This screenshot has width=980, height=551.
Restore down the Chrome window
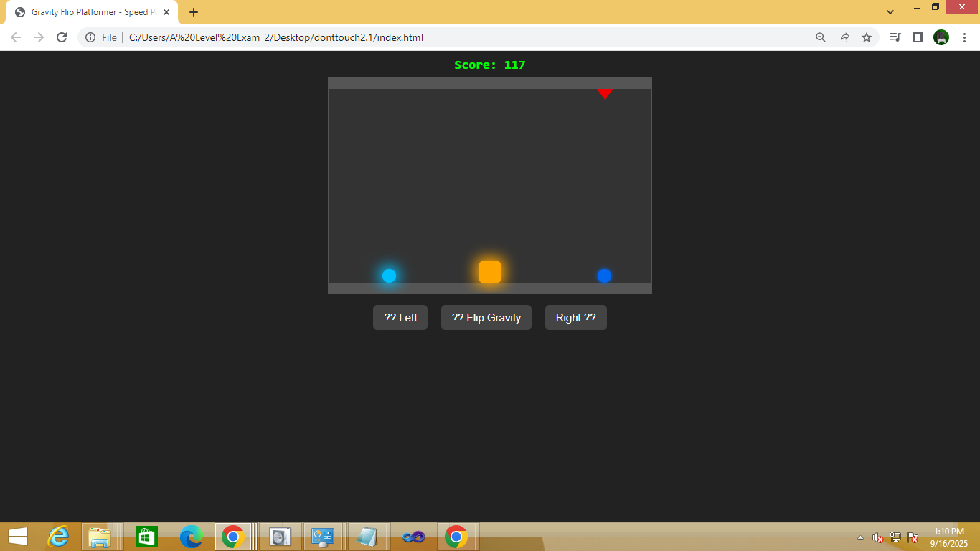(x=936, y=7)
